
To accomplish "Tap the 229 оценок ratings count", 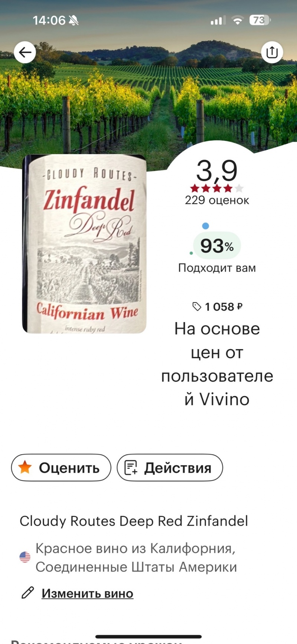I will tap(217, 200).
